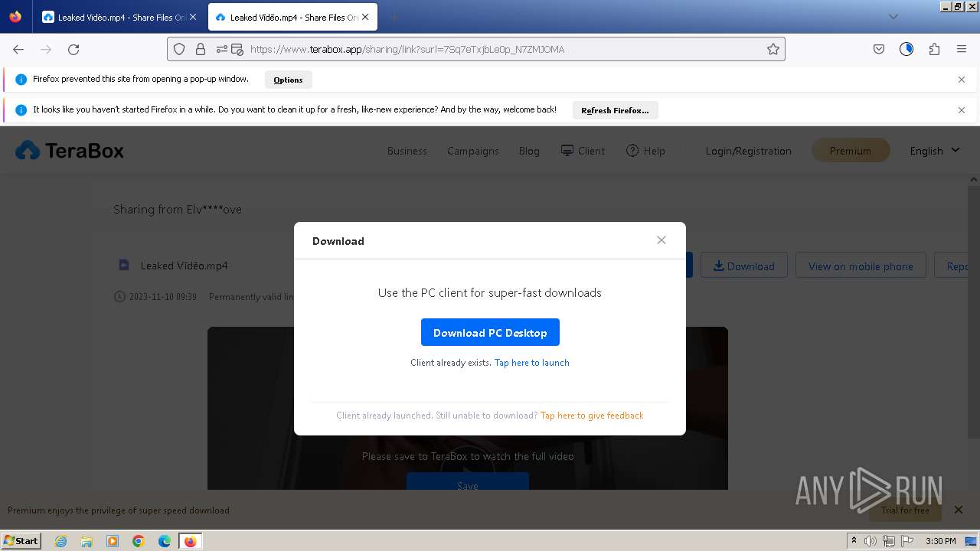Open the Firefox hamburger application menu
This screenshot has height=551, width=980.
[x=962, y=49]
